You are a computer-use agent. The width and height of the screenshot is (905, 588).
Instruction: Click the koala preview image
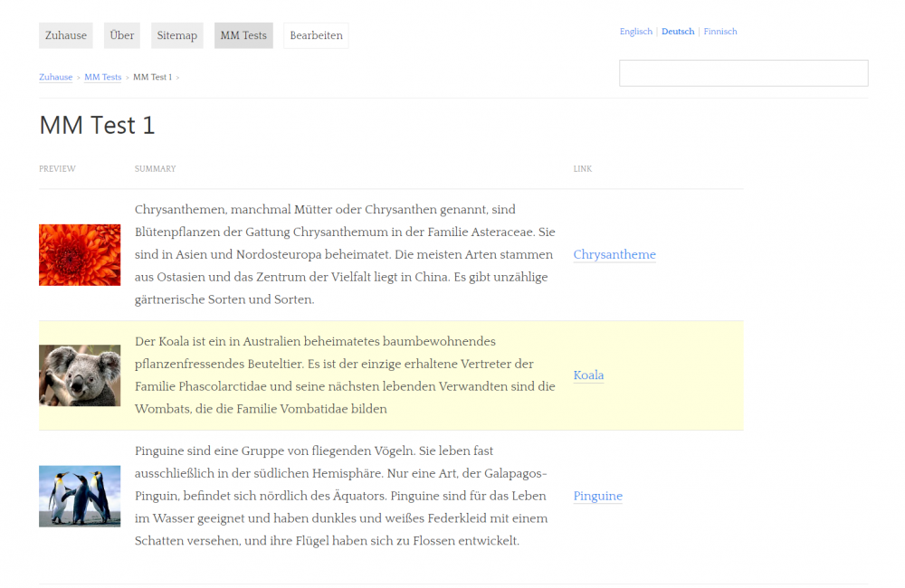pos(80,375)
